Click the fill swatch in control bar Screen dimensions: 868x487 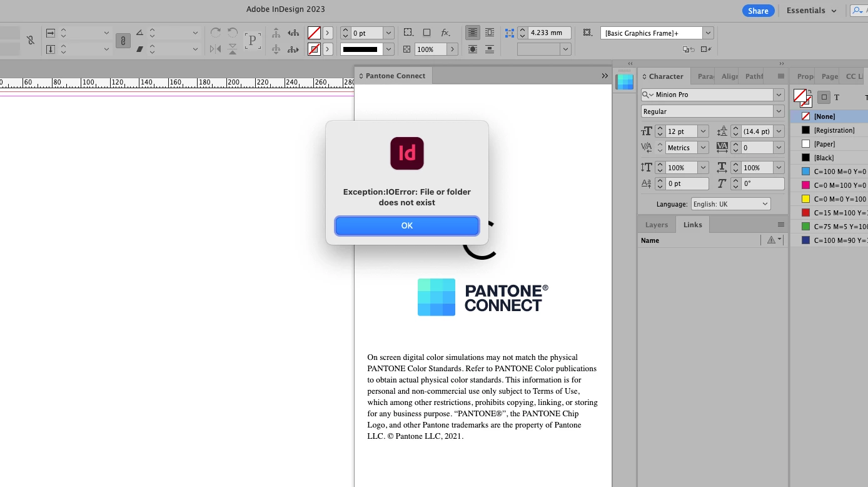pos(314,33)
